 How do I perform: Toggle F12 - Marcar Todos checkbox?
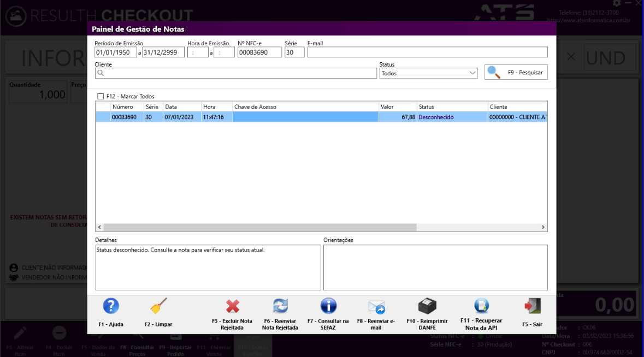pos(101,97)
